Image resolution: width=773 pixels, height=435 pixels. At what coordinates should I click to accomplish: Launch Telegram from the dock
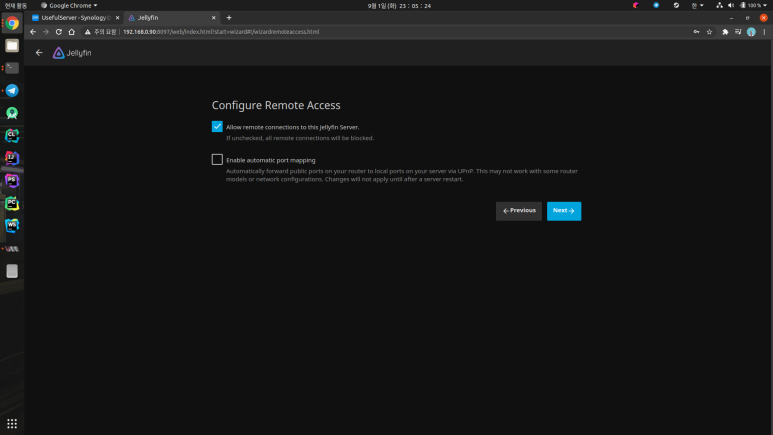tap(12, 90)
